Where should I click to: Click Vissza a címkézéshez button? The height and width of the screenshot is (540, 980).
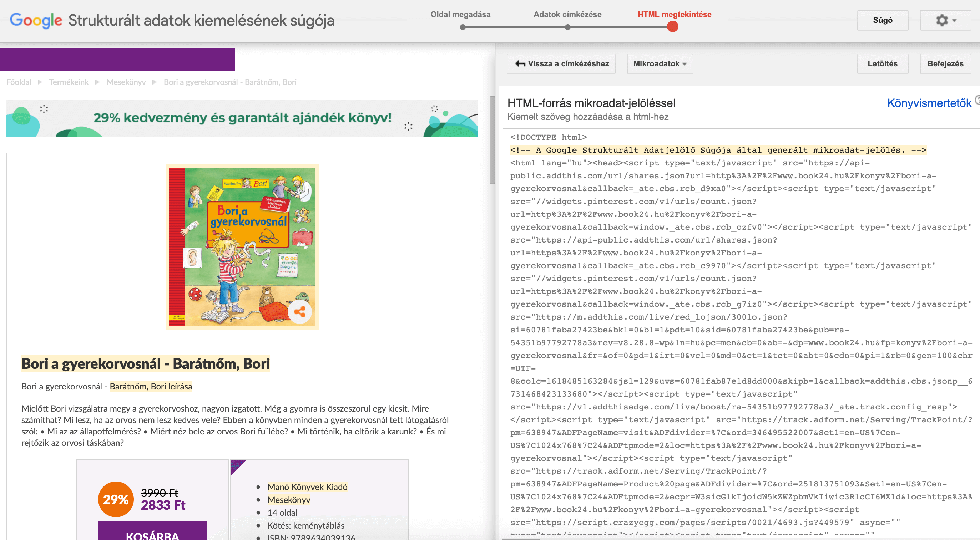coord(561,63)
